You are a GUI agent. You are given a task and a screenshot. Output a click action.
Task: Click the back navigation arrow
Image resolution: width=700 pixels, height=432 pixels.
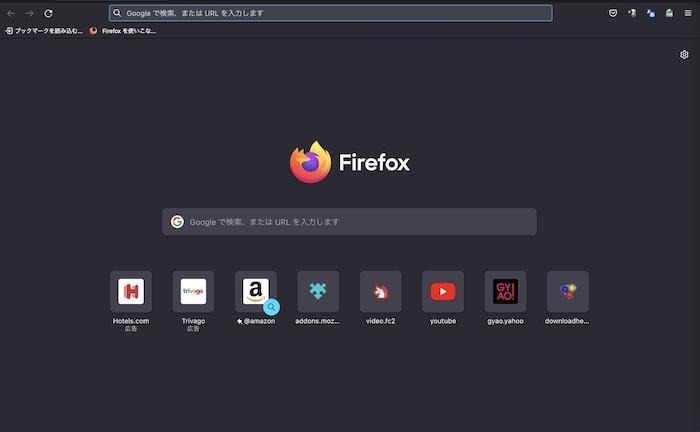pyautogui.click(x=11, y=13)
